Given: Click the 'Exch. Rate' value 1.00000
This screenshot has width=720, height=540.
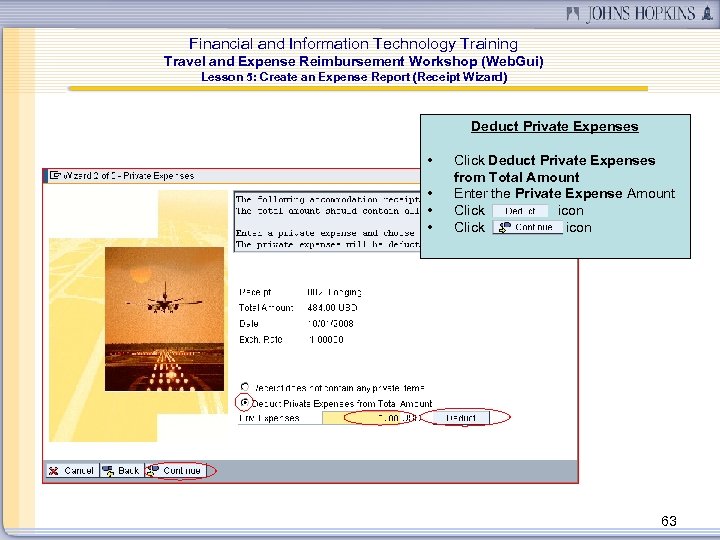Looking at the screenshot, I should pos(326,340).
